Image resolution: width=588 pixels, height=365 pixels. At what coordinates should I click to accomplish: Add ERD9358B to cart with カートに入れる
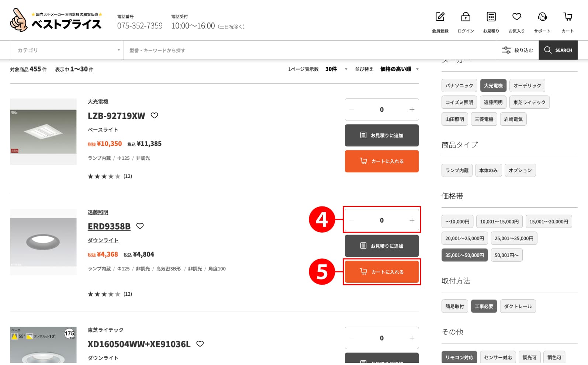coord(381,272)
